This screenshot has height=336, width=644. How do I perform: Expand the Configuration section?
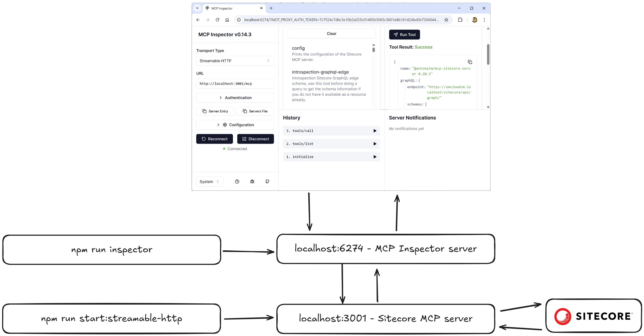click(235, 125)
